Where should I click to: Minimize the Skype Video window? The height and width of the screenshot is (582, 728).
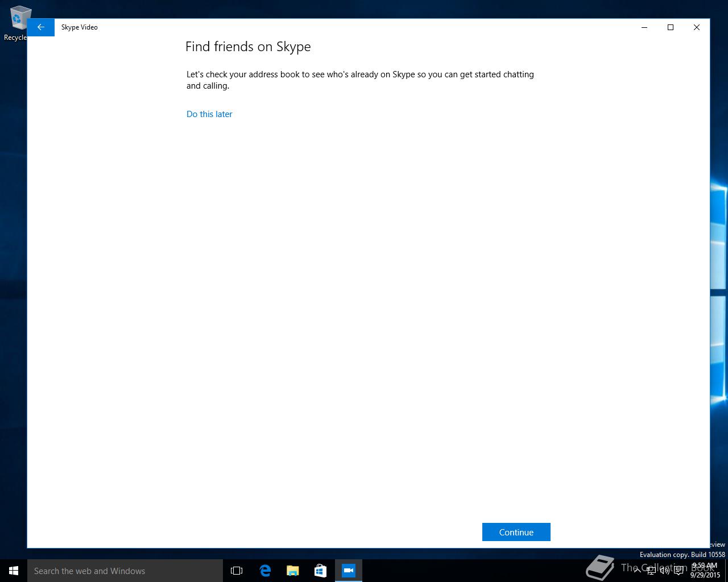tap(644, 27)
